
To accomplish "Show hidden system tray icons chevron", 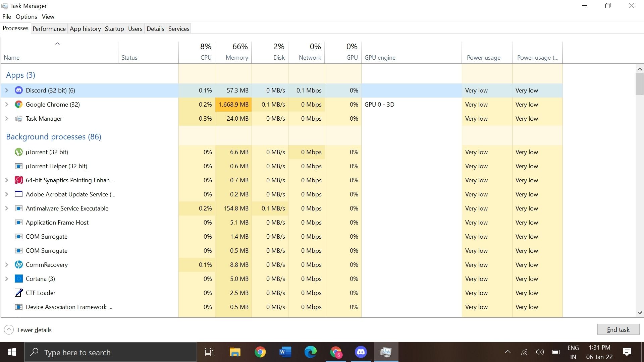I will [x=508, y=352].
